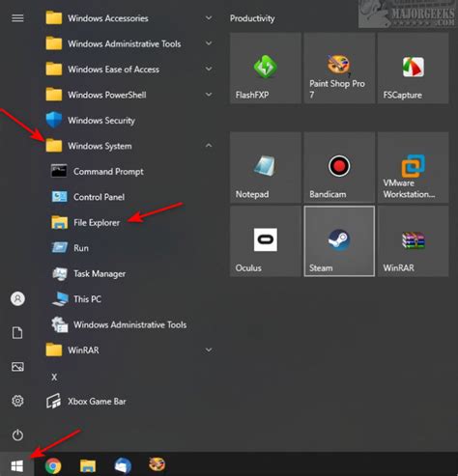Open Settings gear in Start sidebar
The height and width of the screenshot is (476, 458).
[x=17, y=401]
